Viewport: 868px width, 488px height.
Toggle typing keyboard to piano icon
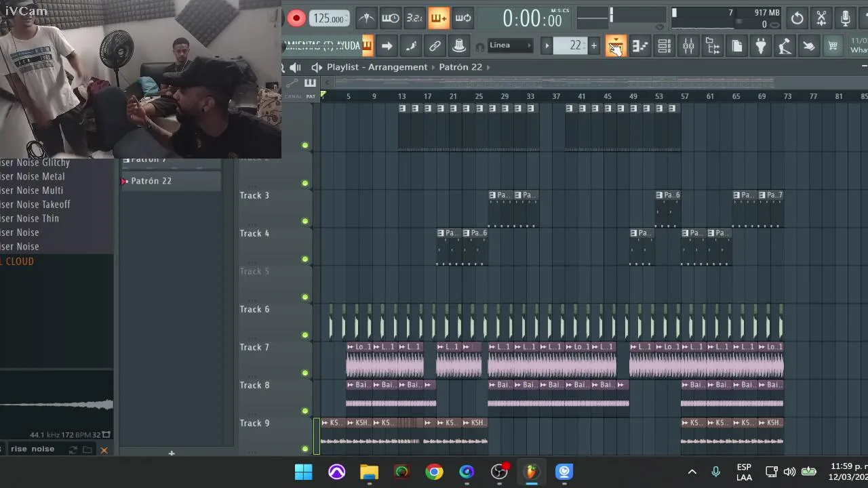pyautogui.click(x=367, y=45)
